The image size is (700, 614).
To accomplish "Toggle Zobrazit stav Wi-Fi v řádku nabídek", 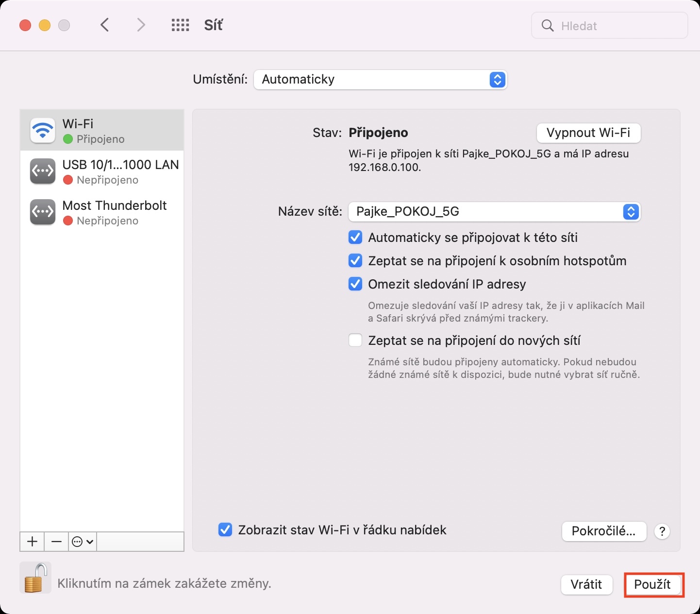I will (x=225, y=530).
